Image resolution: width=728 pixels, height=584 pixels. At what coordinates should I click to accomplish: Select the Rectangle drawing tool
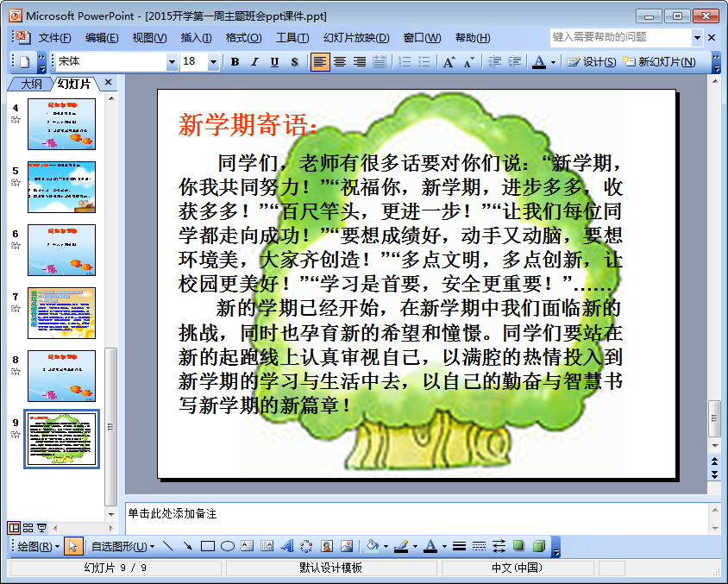[208, 546]
